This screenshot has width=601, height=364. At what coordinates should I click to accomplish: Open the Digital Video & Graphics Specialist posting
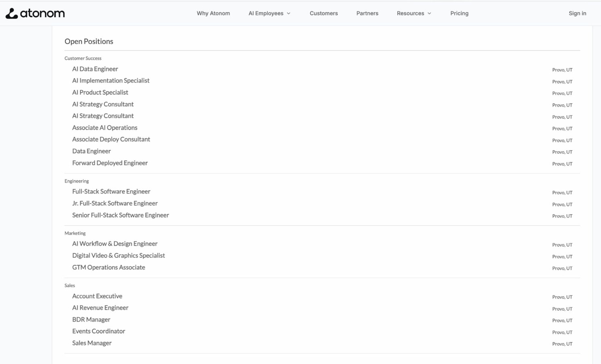click(x=118, y=255)
